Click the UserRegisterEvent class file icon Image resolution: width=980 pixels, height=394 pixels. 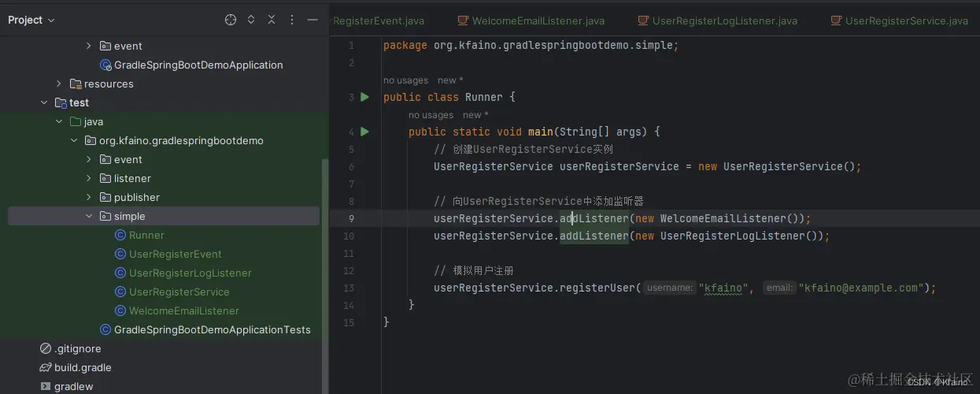120,255
